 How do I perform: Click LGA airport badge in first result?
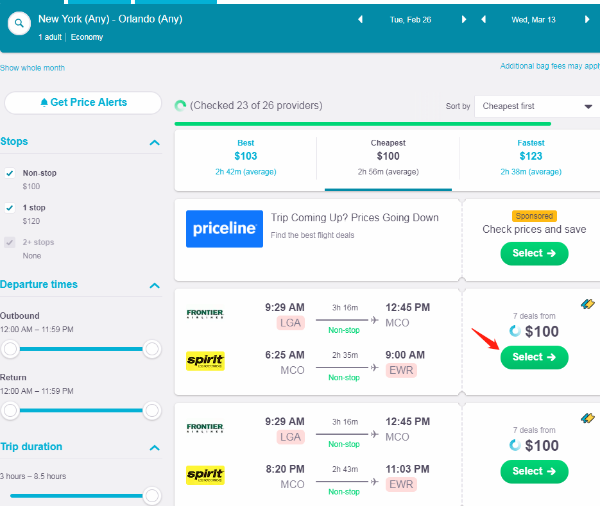coord(290,323)
